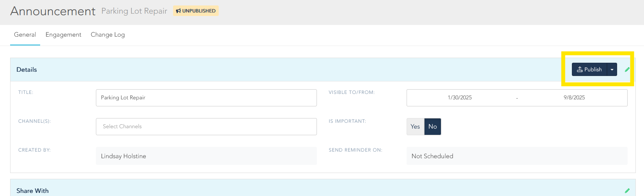Click the Announcement page heading
644x196 pixels.
click(x=53, y=11)
